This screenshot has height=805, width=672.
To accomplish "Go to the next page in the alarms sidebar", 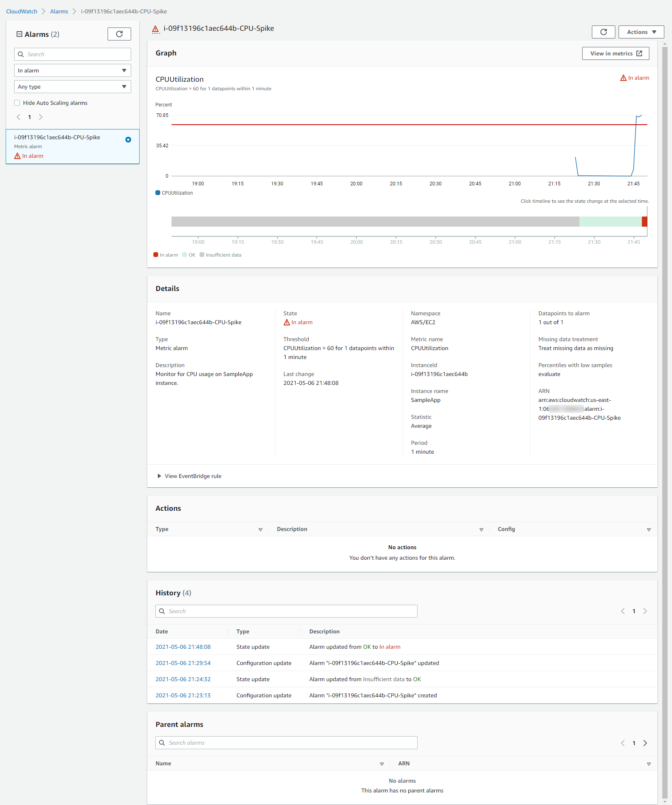I will tap(40, 117).
